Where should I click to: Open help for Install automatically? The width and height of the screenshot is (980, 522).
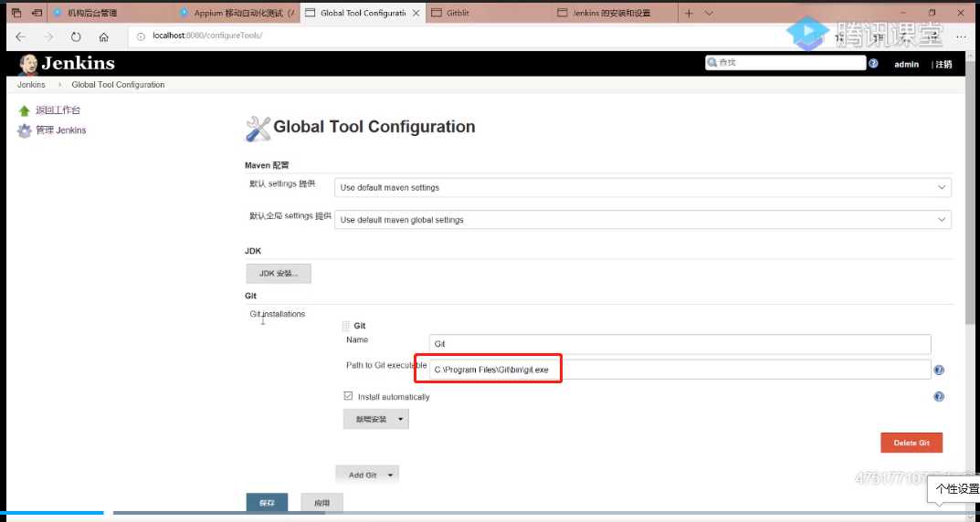tap(939, 396)
